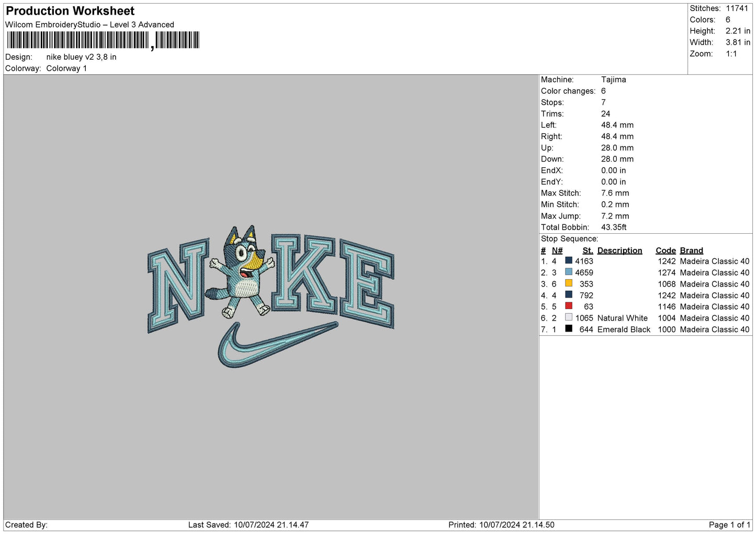The image size is (756, 534).
Task: Click 'Wilcom EmbroideryStudio – Level 3 Advanced' text
Action: click(89, 25)
